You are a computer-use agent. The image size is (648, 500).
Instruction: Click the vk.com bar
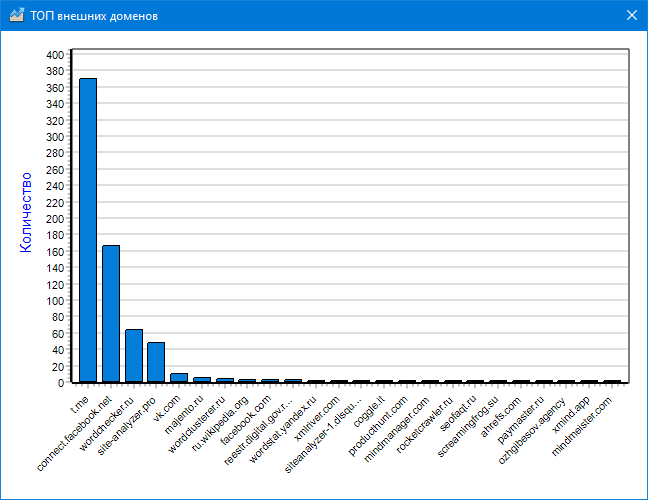pyautogui.click(x=179, y=377)
